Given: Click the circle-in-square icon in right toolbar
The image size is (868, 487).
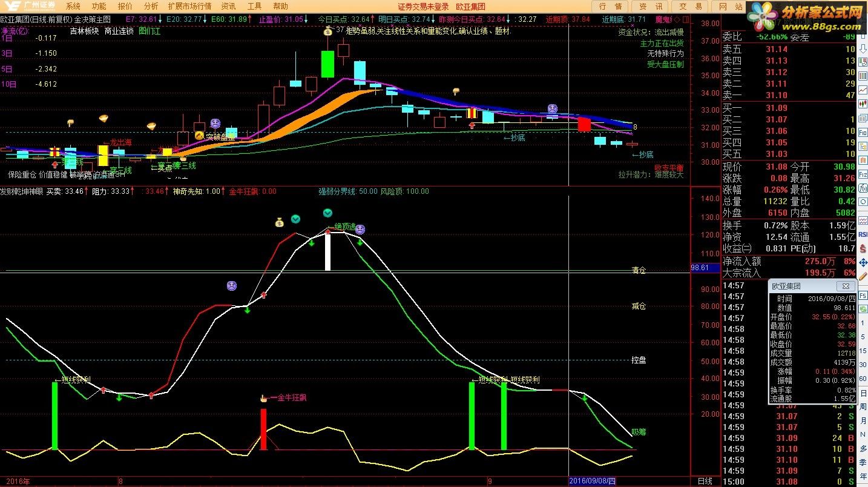Looking at the screenshot, I should (863, 202).
